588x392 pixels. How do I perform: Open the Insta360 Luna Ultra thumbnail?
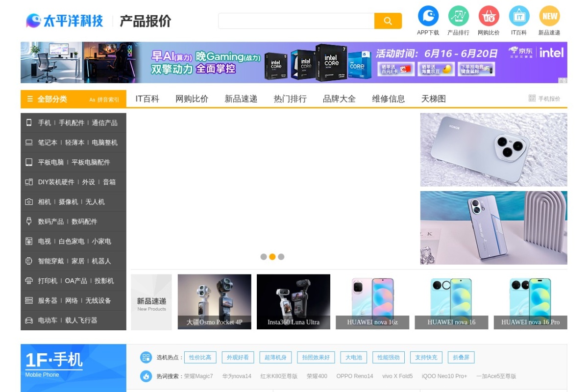click(x=294, y=302)
